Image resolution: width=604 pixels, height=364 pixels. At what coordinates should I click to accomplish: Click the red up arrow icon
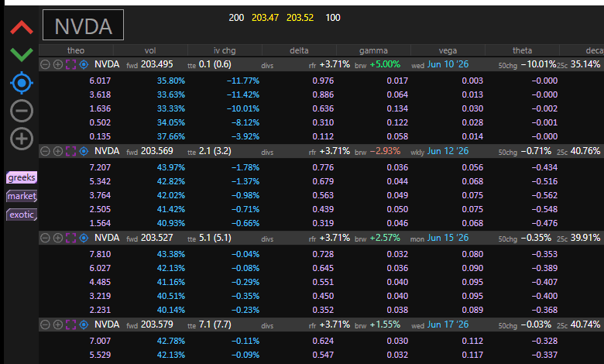click(x=22, y=27)
